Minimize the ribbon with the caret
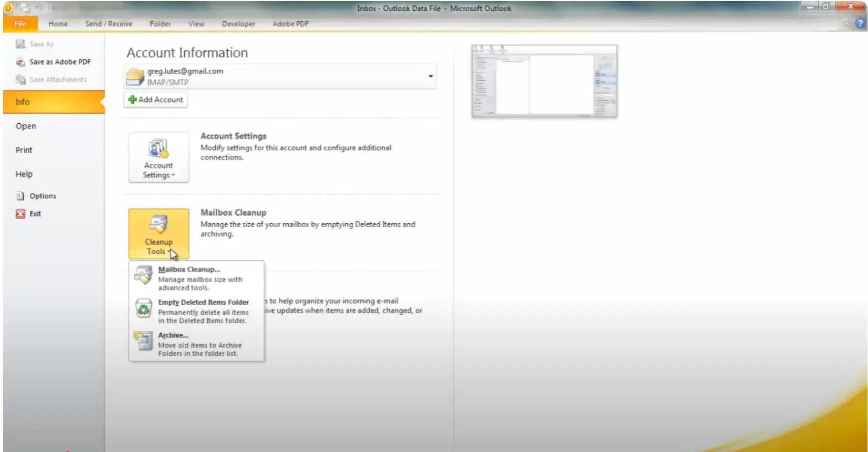868x452 pixels. [x=846, y=24]
